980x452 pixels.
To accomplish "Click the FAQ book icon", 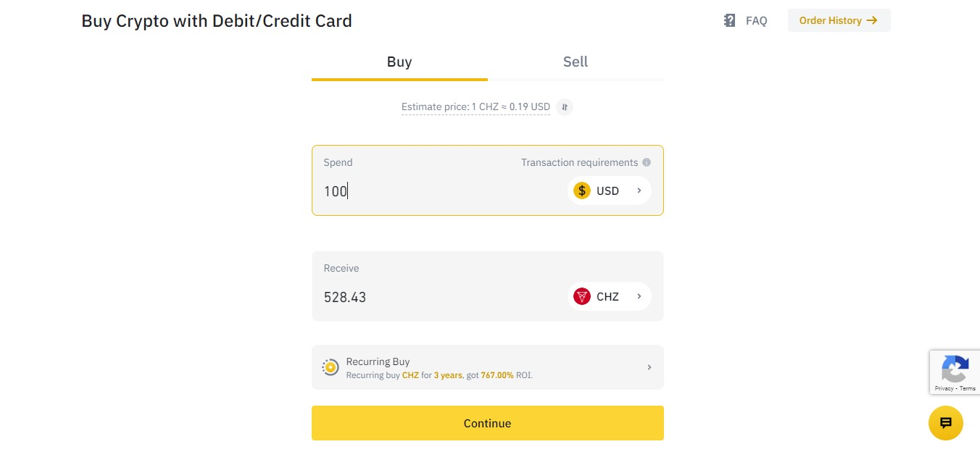I will [x=729, y=20].
